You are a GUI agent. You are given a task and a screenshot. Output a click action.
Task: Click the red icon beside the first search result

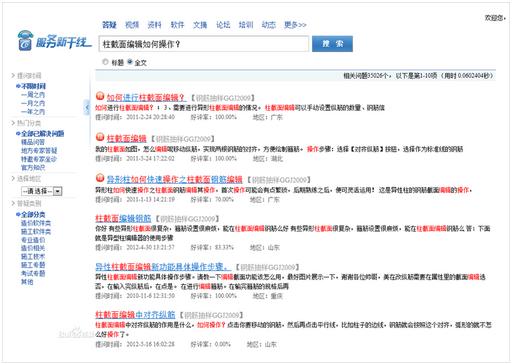[100, 96]
